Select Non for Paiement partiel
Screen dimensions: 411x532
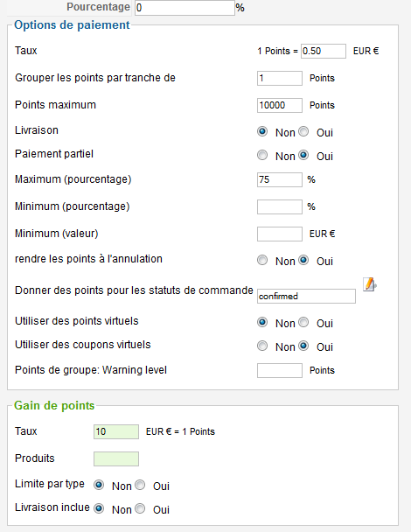coord(262,155)
